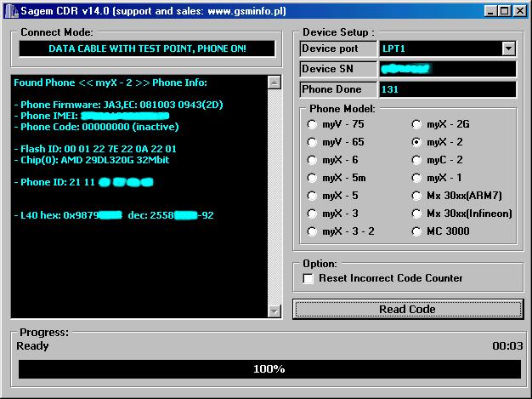Select Mx 30xx(Infineon) model option
532x399 pixels.
[x=416, y=214]
